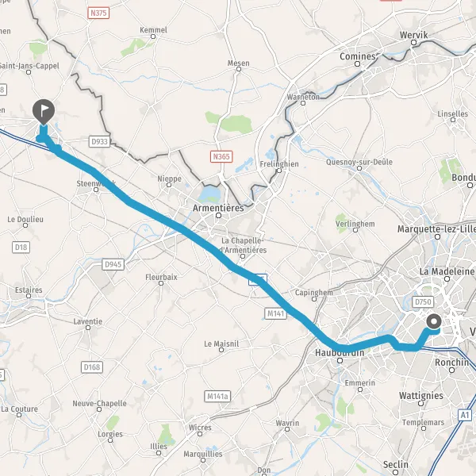Click the M141a road badge

(217, 396)
